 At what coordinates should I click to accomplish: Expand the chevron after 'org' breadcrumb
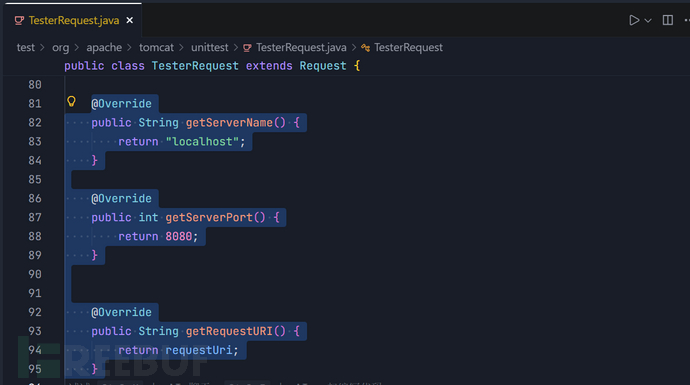pyautogui.click(x=77, y=48)
